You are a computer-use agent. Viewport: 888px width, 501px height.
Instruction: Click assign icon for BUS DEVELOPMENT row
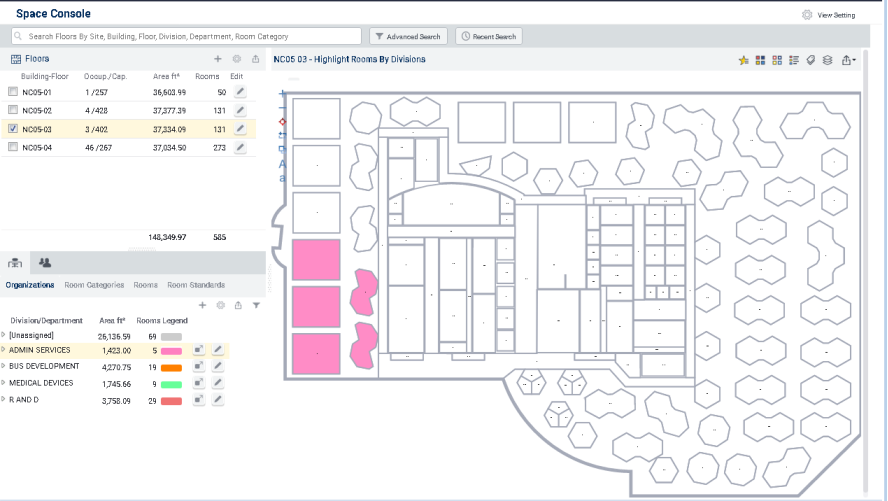point(199,366)
